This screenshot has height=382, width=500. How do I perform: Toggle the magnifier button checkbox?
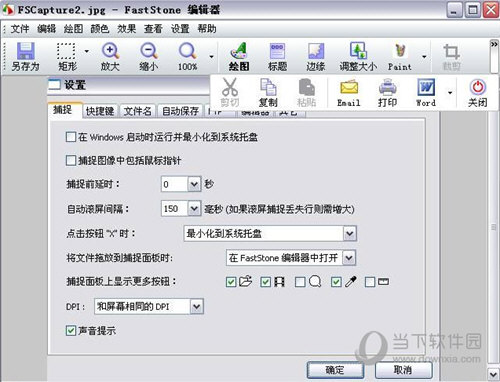pos(300,282)
